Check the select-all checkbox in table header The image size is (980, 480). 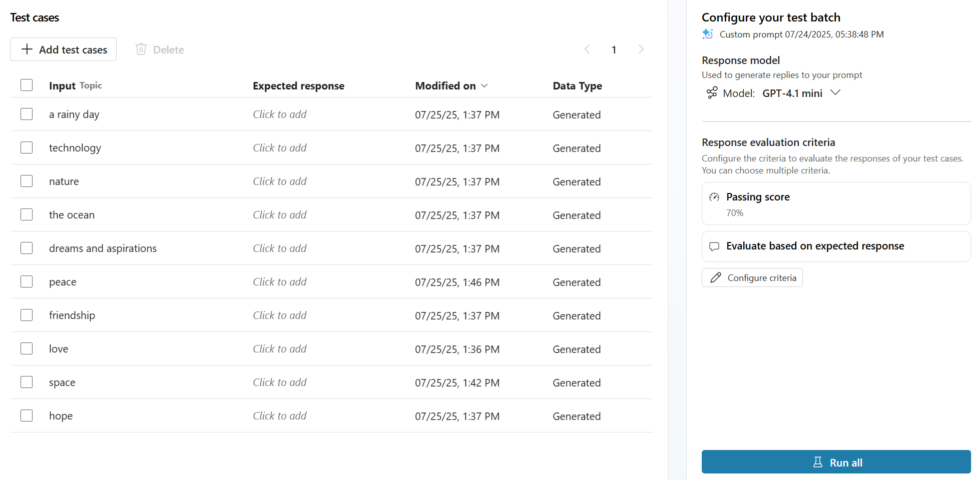point(26,85)
